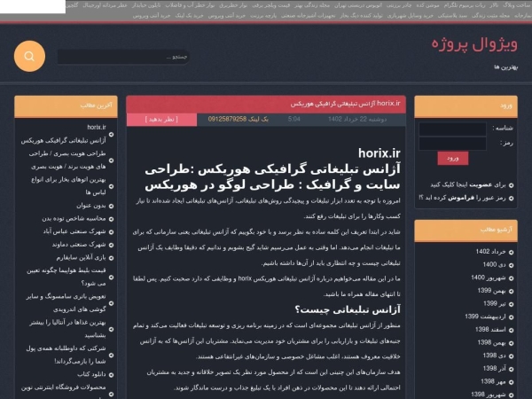Open recent post بدون عنوان
This screenshot has height=399, width=532.
(x=91, y=206)
